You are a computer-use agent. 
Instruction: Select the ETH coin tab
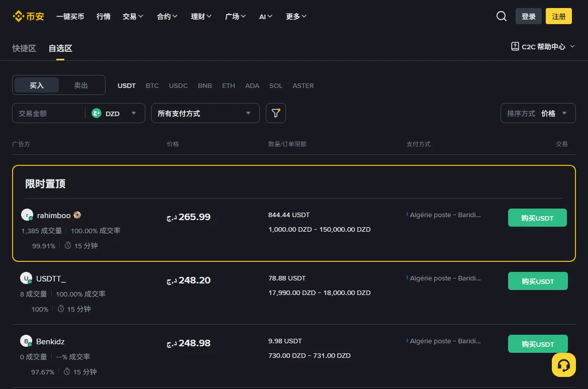[x=228, y=85]
